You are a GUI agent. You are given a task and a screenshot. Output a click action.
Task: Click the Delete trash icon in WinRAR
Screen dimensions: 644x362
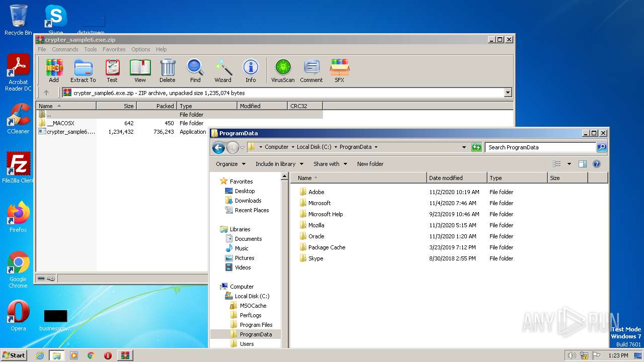click(168, 71)
